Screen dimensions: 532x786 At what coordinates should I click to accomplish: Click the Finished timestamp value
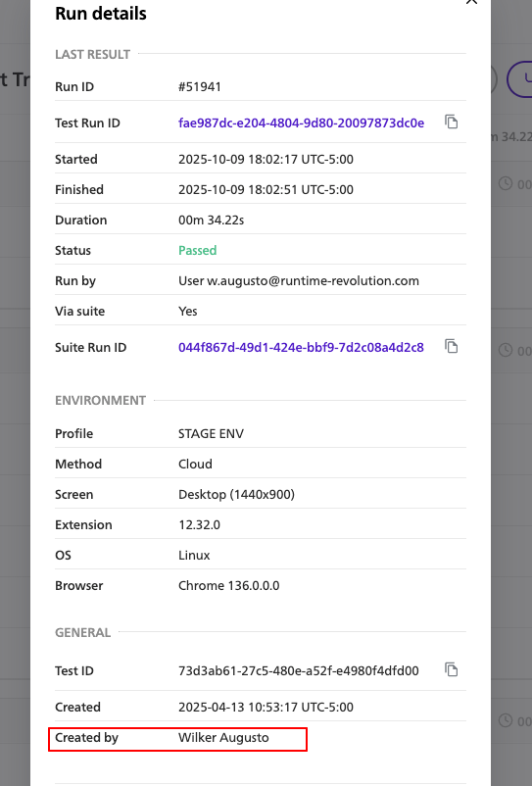[x=266, y=189]
